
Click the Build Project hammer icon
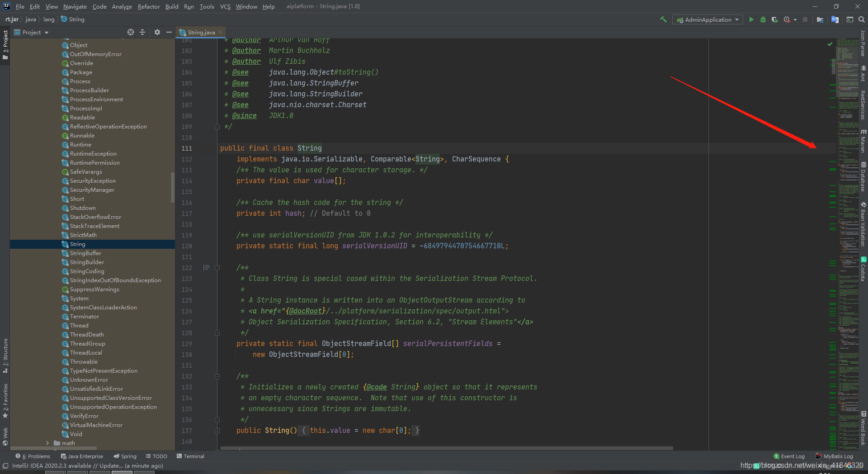(663, 19)
